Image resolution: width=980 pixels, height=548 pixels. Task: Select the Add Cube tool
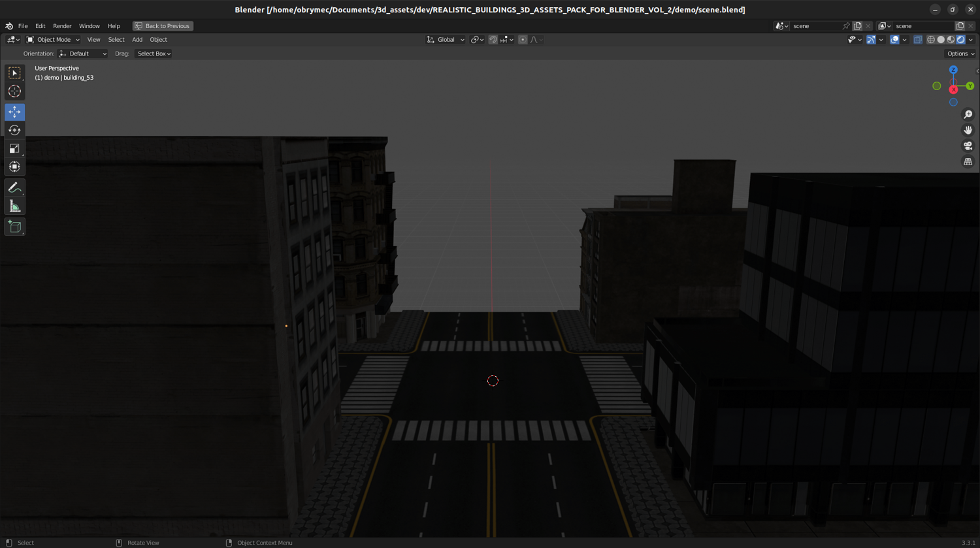(14, 227)
